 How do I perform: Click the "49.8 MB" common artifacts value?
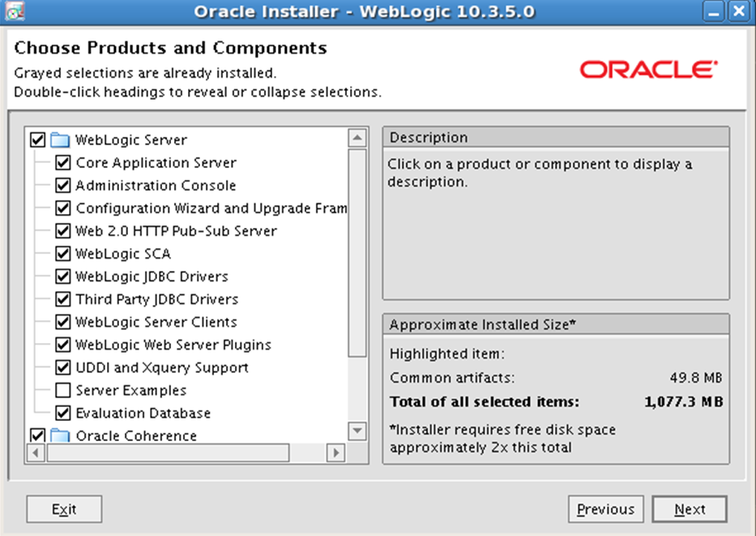coord(696,377)
